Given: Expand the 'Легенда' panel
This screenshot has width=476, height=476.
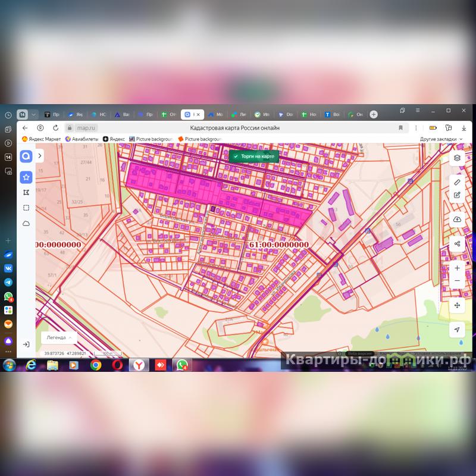Looking at the screenshot, I should [59, 337].
